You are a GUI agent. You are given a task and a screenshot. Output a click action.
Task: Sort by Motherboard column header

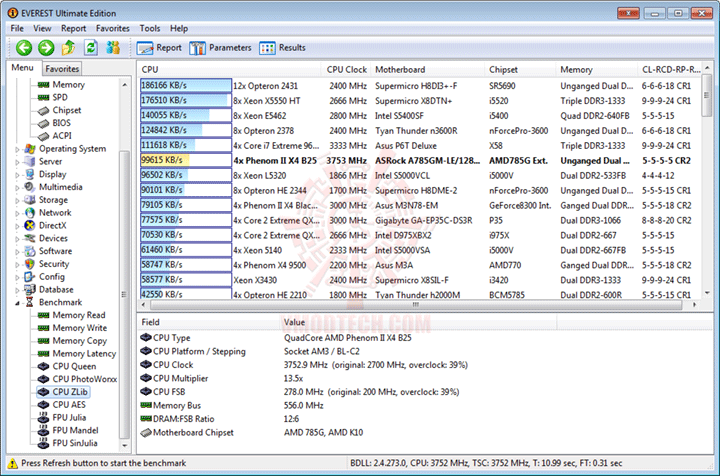tap(427, 70)
